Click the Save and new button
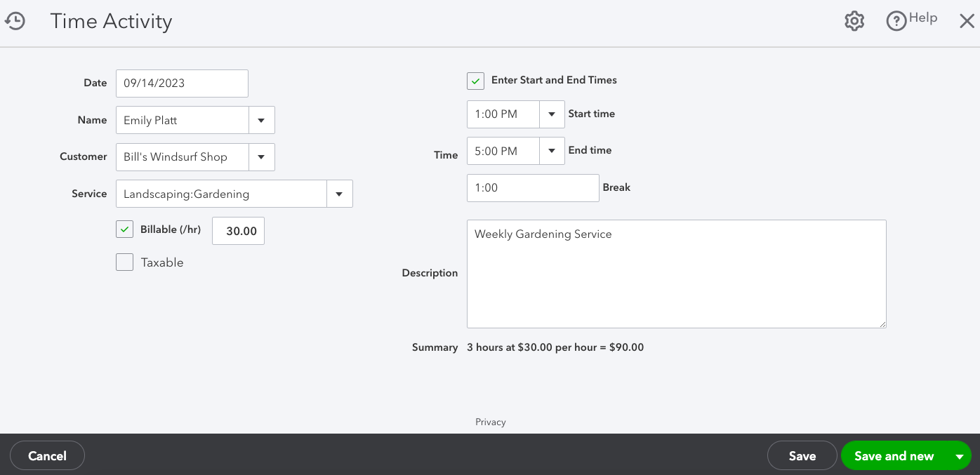 (x=894, y=456)
